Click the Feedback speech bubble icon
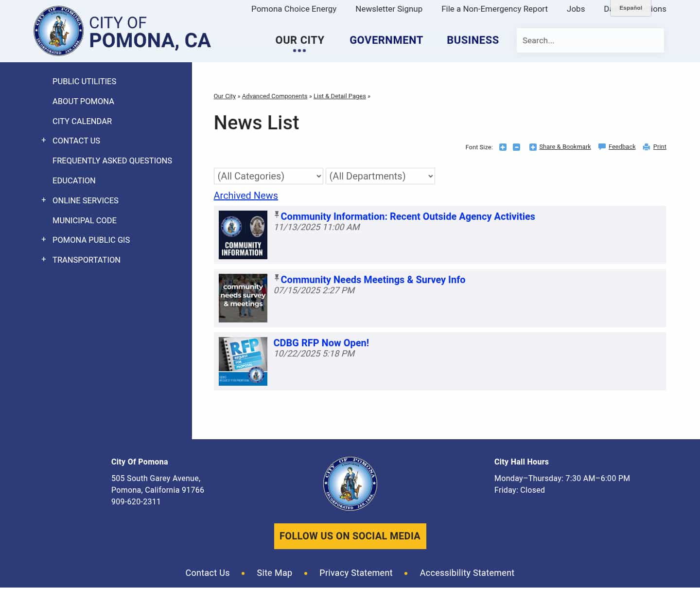 pyautogui.click(x=601, y=146)
